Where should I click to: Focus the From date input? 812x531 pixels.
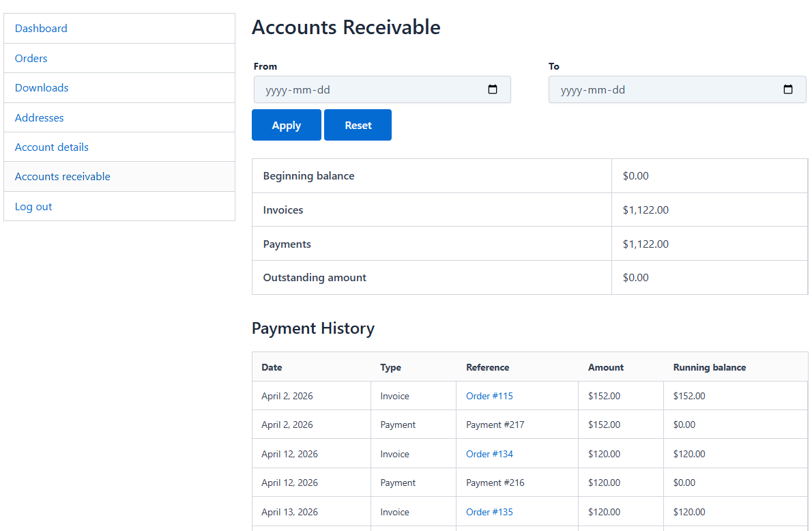[x=382, y=89]
